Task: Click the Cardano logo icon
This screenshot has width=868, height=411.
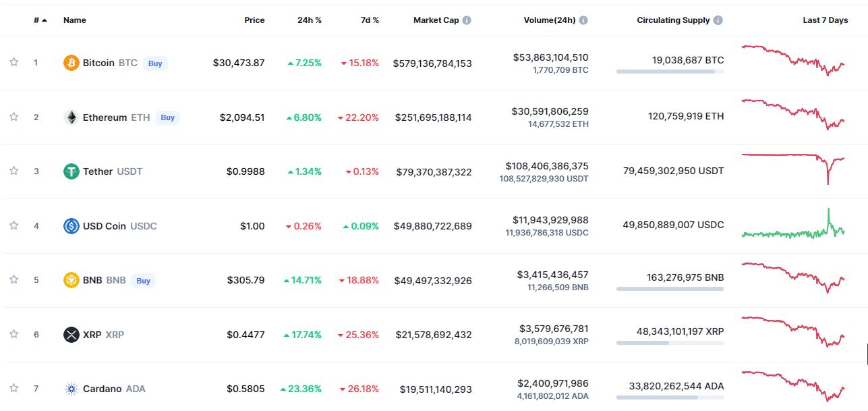Action: coord(71,389)
